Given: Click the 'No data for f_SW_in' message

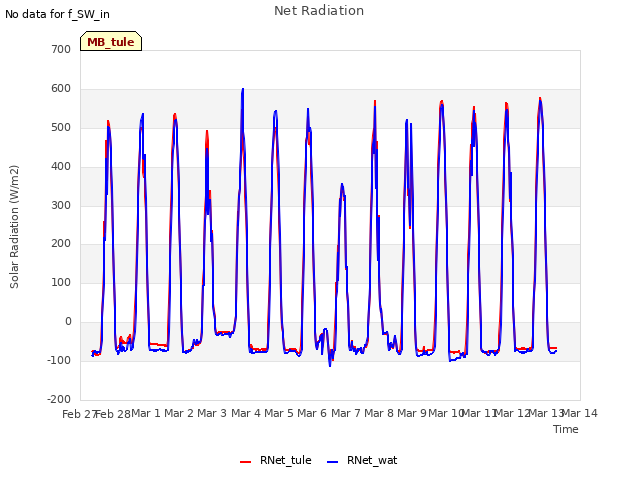Looking at the screenshot, I should pyautogui.click(x=57, y=14).
